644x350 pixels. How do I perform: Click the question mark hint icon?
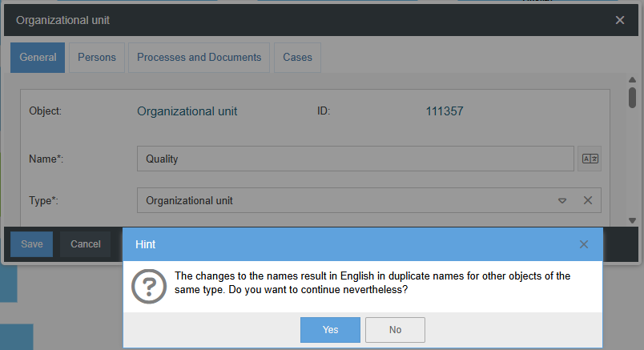click(149, 286)
